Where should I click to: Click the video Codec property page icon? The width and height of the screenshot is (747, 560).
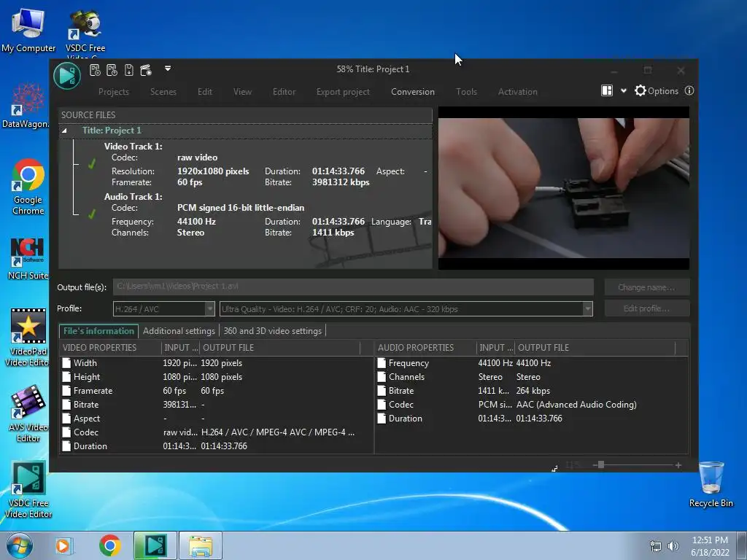coord(66,432)
